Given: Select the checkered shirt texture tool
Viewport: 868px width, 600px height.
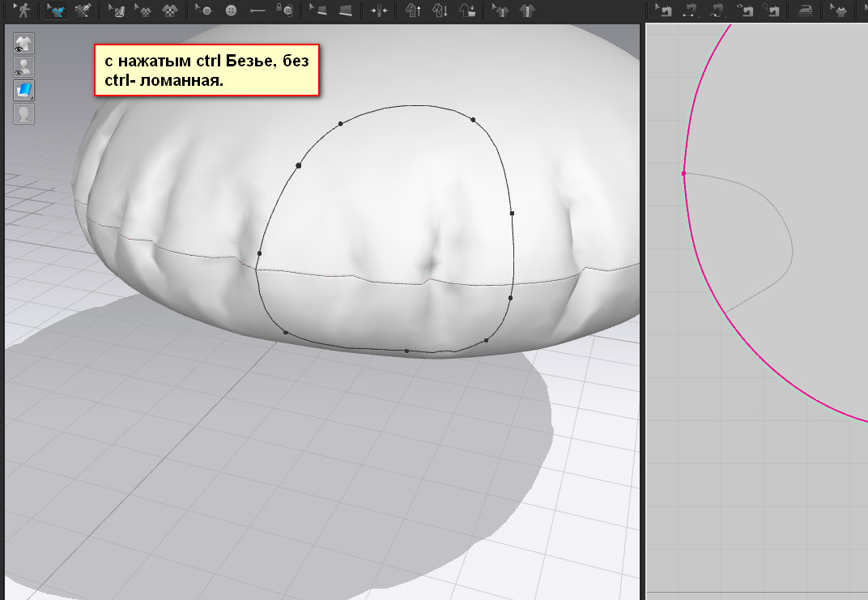Looking at the screenshot, I should (x=170, y=11).
